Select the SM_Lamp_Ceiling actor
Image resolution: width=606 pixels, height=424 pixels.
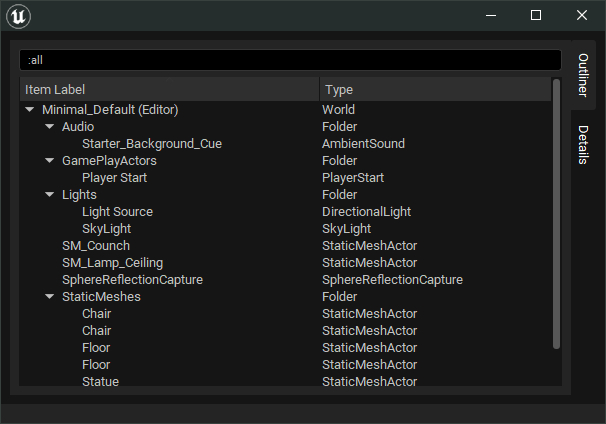113,263
